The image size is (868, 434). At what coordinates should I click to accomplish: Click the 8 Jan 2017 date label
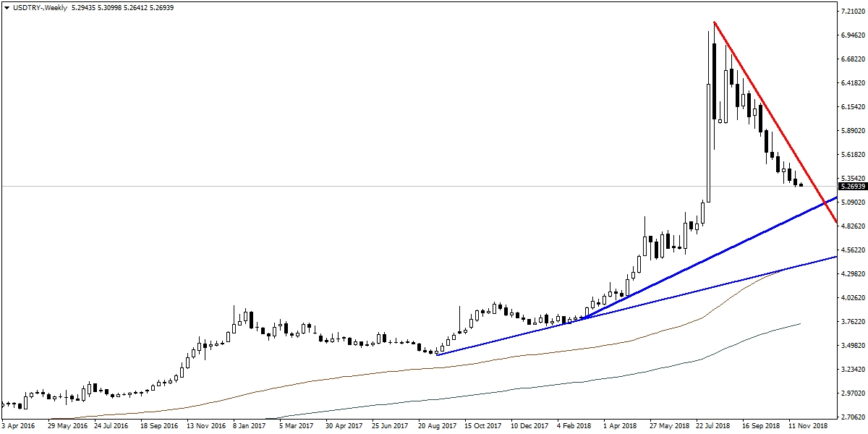(x=251, y=427)
